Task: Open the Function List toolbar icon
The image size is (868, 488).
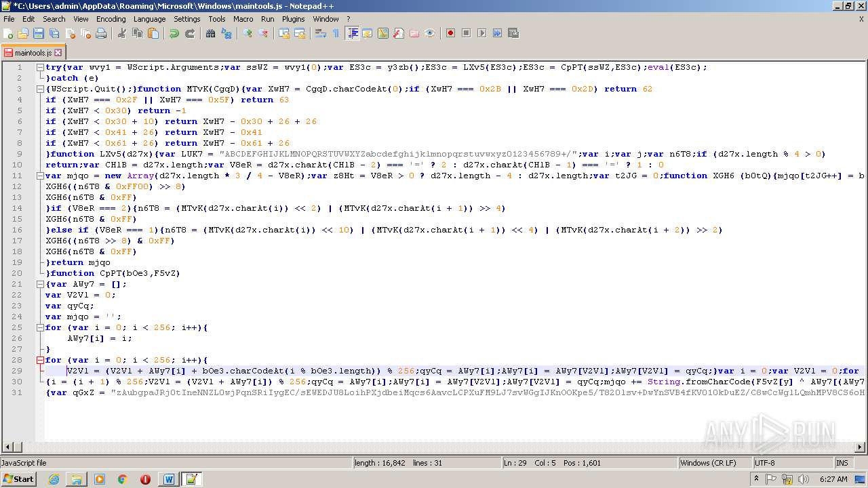Action: pyautogui.click(x=399, y=33)
